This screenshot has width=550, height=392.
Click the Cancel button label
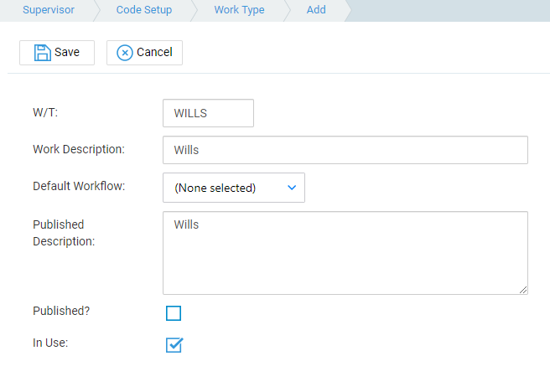click(154, 52)
